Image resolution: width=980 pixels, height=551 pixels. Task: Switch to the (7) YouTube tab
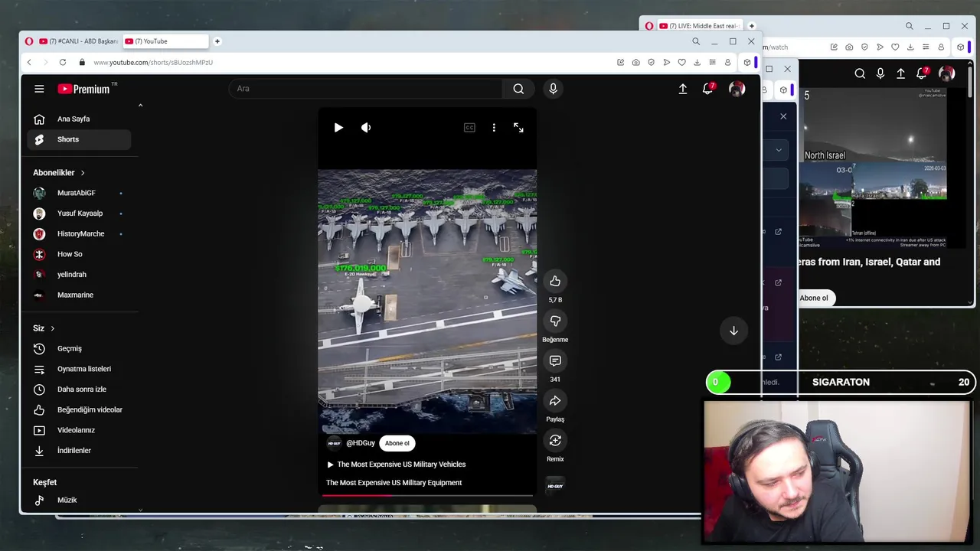(165, 41)
